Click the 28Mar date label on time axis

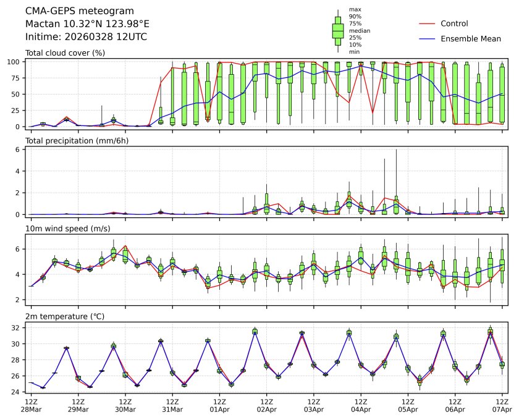tap(31, 409)
